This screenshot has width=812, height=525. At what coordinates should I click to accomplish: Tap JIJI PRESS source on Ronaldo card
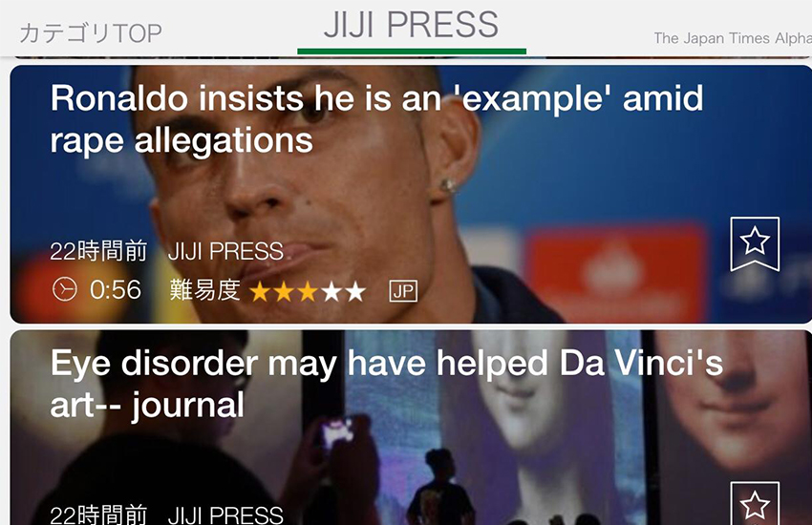pyautogui.click(x=225, y=252)
